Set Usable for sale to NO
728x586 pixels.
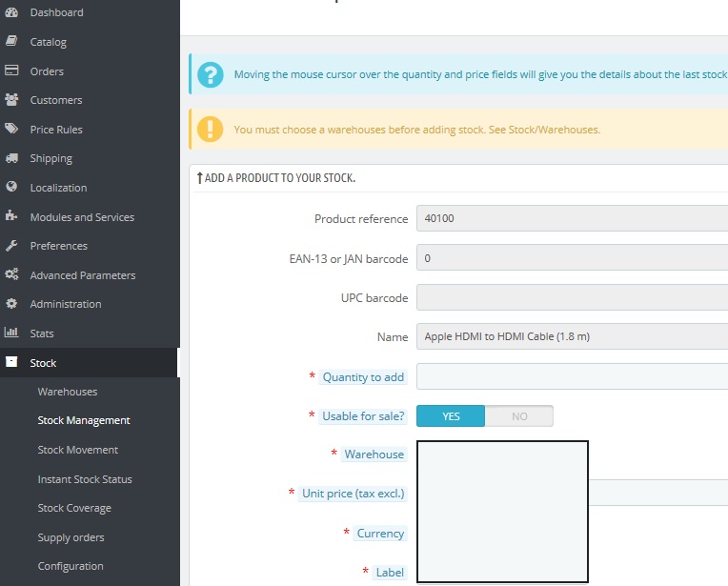tap(519, 416)
